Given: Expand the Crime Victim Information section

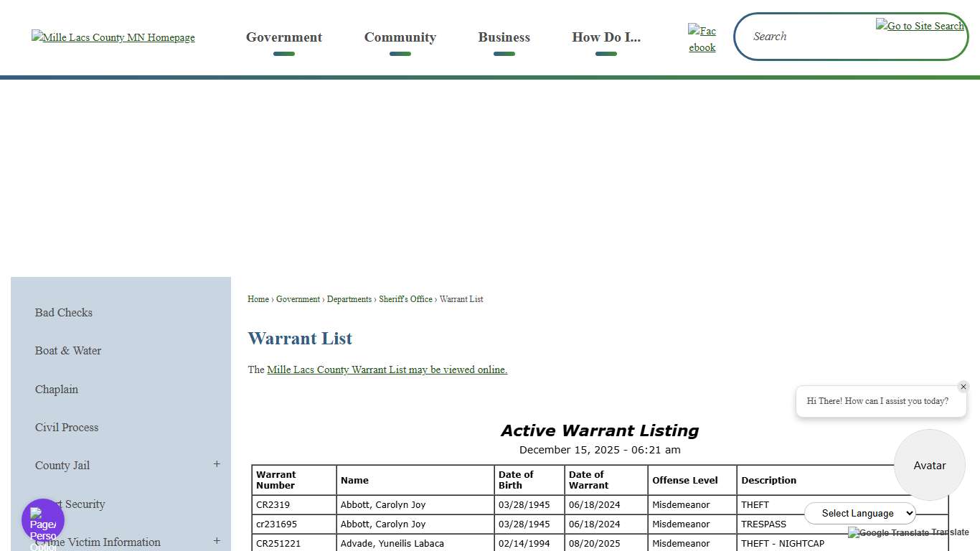Looking at the screenshot, I should click(217, 540).
